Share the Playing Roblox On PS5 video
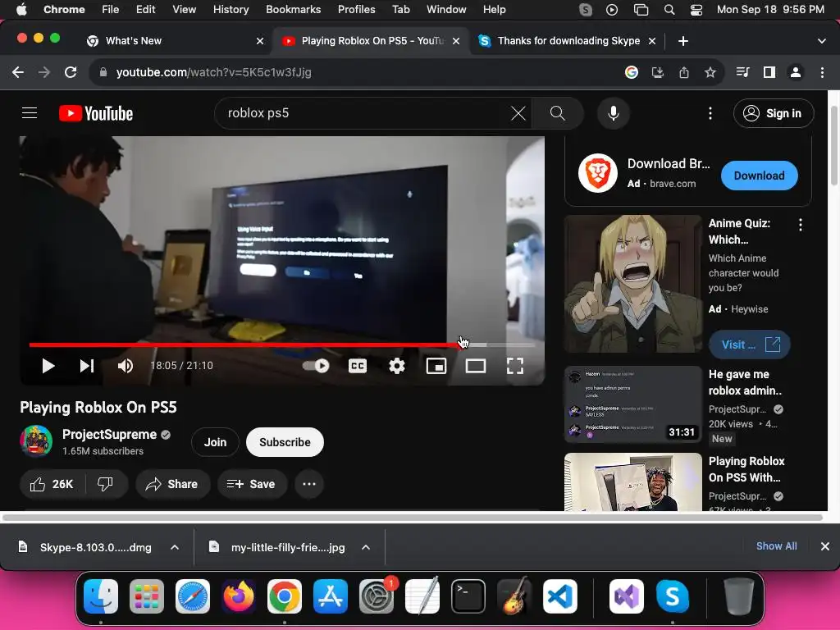Screen dimensions: 840x630 172,484
